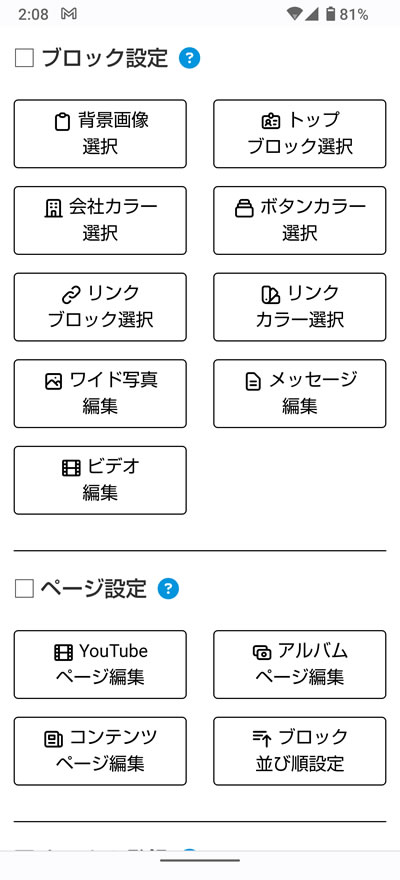This screenshot has width=400, height=880.
Task: Tap the clipboard icon on 背景画像 選択
Action: pyautogui.click(x=62, y=121)
